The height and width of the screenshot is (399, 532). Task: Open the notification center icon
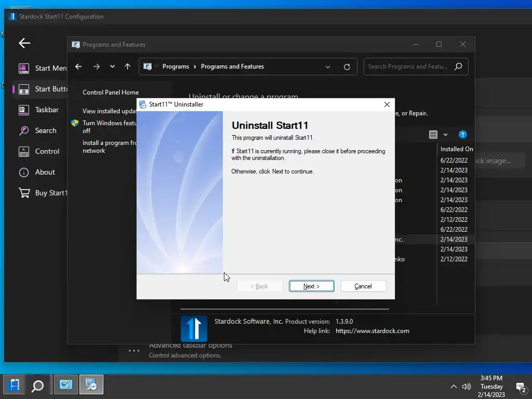pos(521,387)
